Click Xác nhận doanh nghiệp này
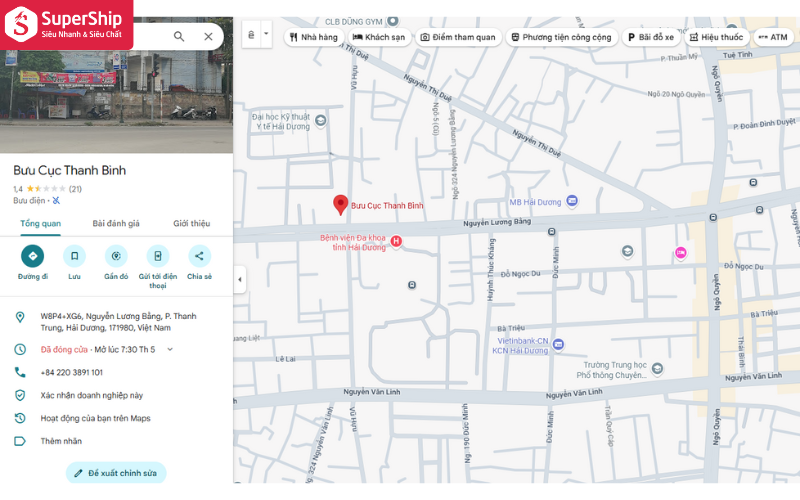The width and height of the screenshot is (800, 500). point(92,395)
